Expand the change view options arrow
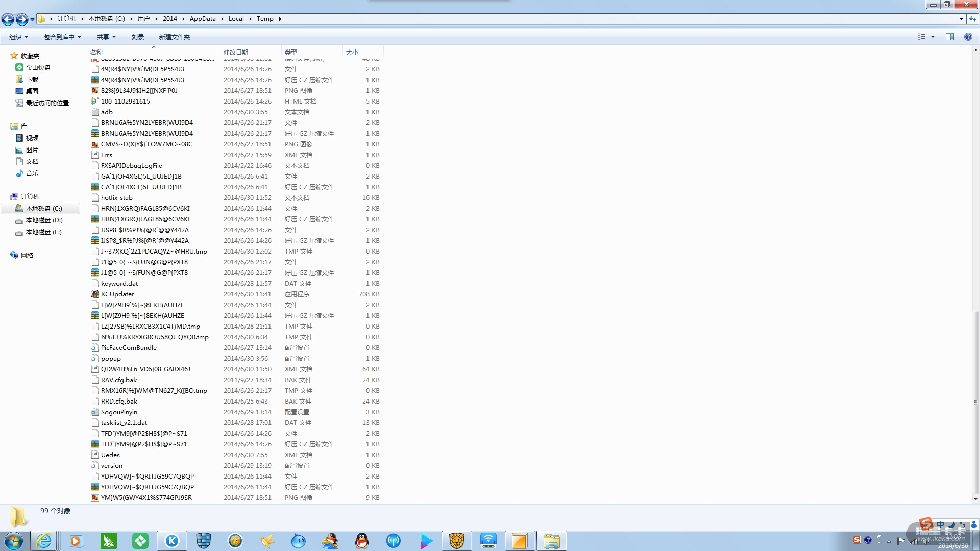Screen dimensions: 980x551 933,37
